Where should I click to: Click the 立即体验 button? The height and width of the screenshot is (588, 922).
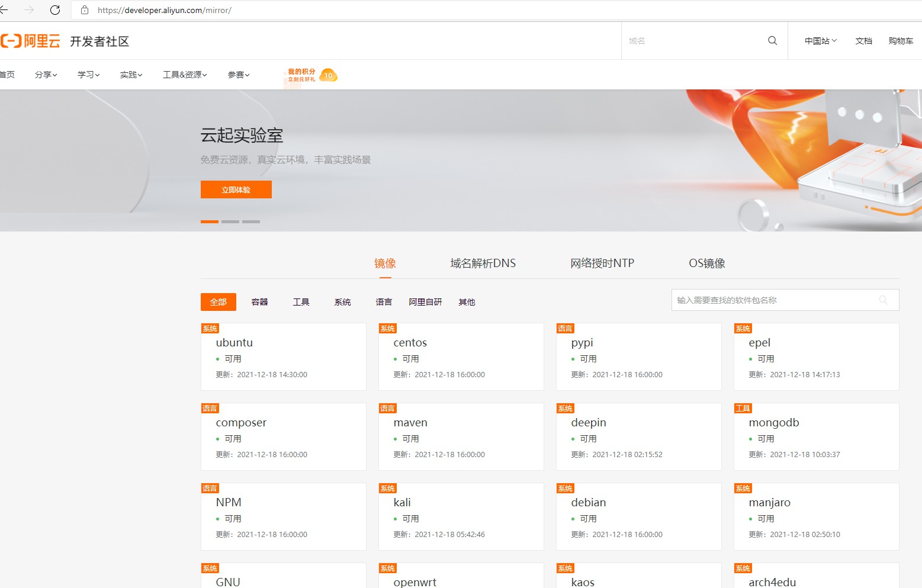pos(235,189)
